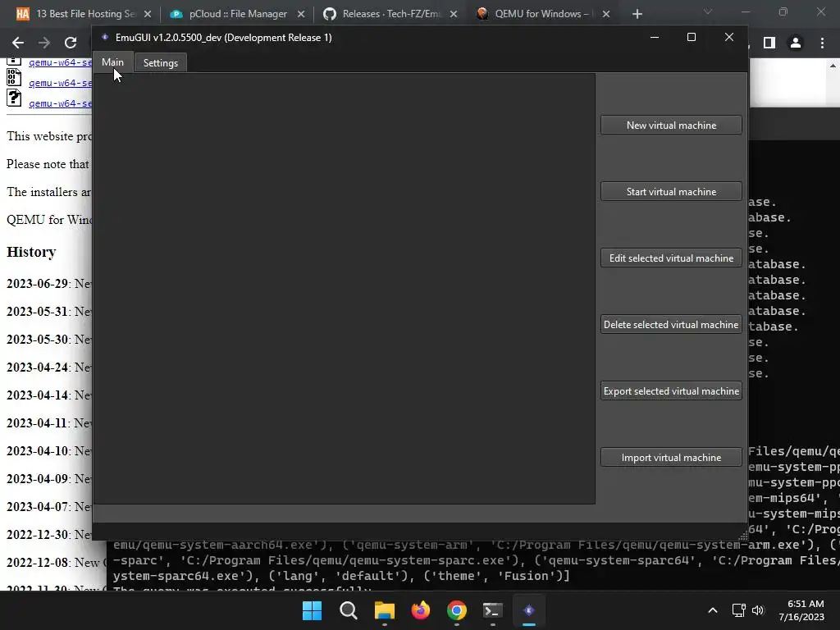Click Delete selected virtual machine
The image size is (840, 630).
671,324
